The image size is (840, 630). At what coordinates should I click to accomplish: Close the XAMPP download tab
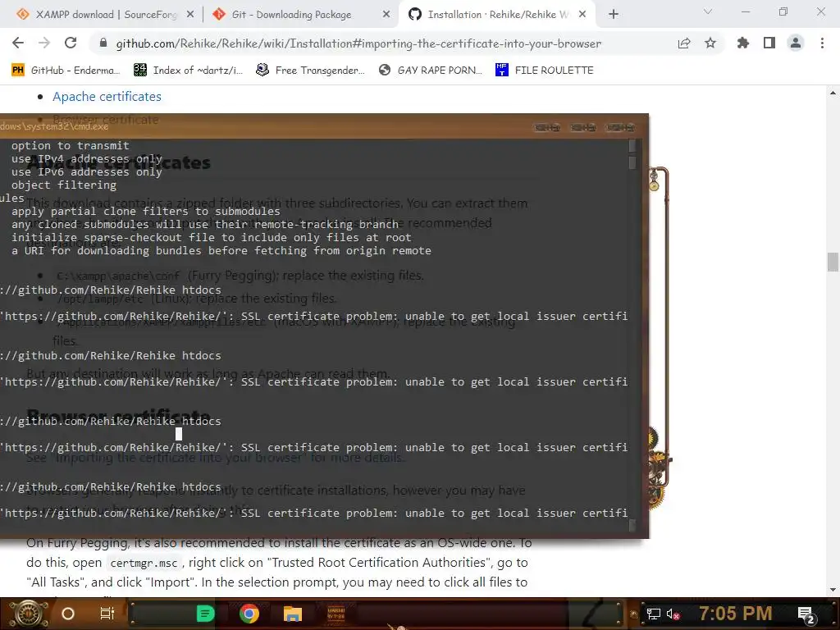[190, 15]
